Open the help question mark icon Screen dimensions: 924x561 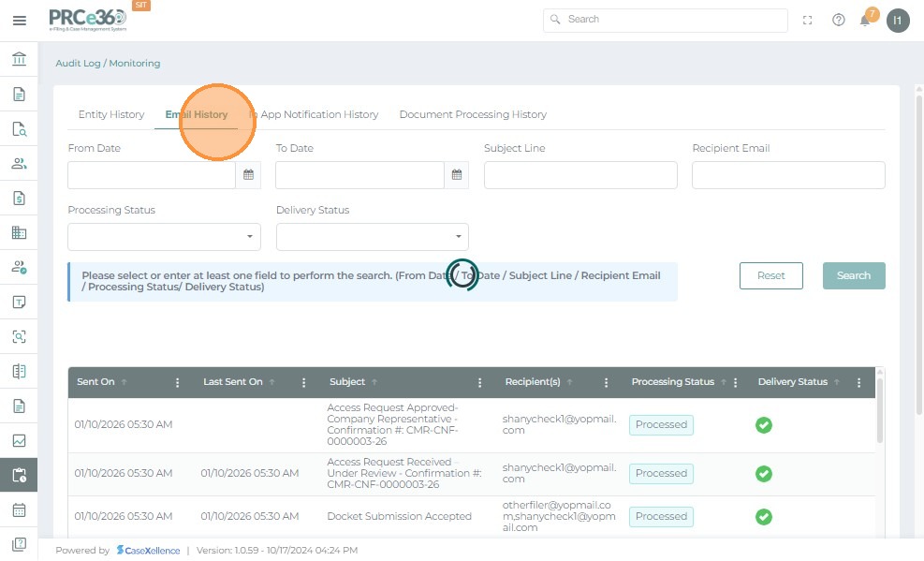point(839,20)
